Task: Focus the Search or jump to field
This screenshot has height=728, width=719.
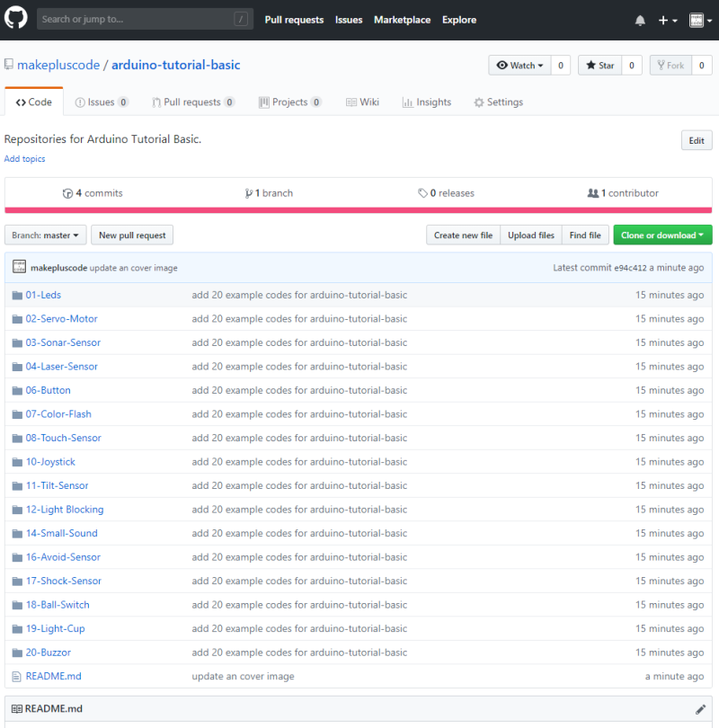Action: coord(135,19)
